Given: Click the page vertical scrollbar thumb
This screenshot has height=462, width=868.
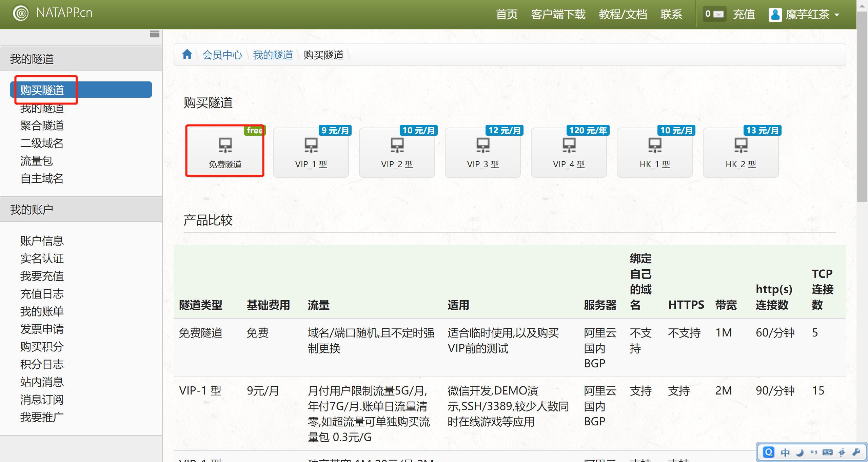Looking at the screenshot, I should (x=862, y=107).
